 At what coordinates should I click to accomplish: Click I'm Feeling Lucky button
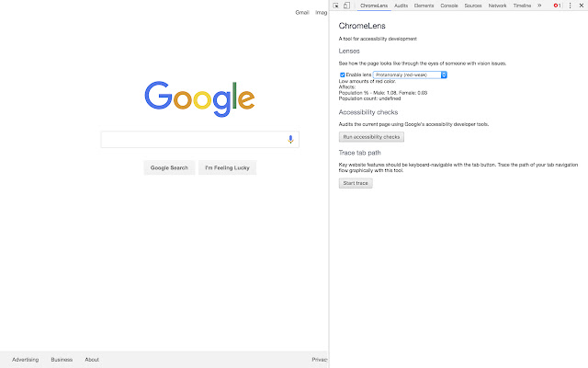pos(227,167)
